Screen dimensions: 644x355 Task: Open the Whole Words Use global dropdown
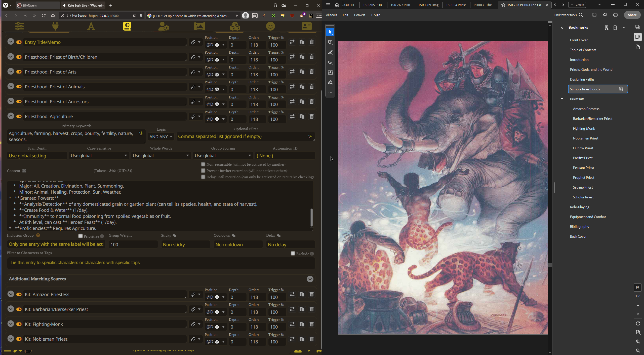click(161, 156)
